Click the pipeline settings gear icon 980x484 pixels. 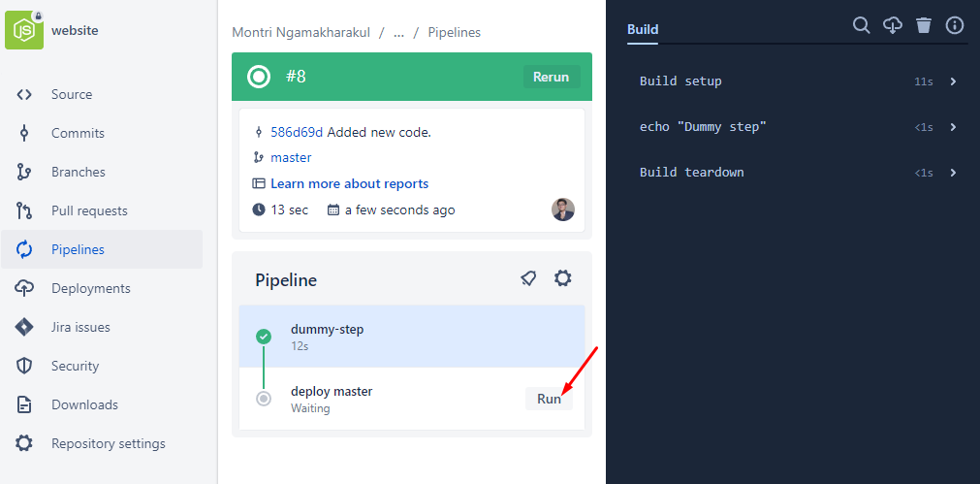click(562, 279)
